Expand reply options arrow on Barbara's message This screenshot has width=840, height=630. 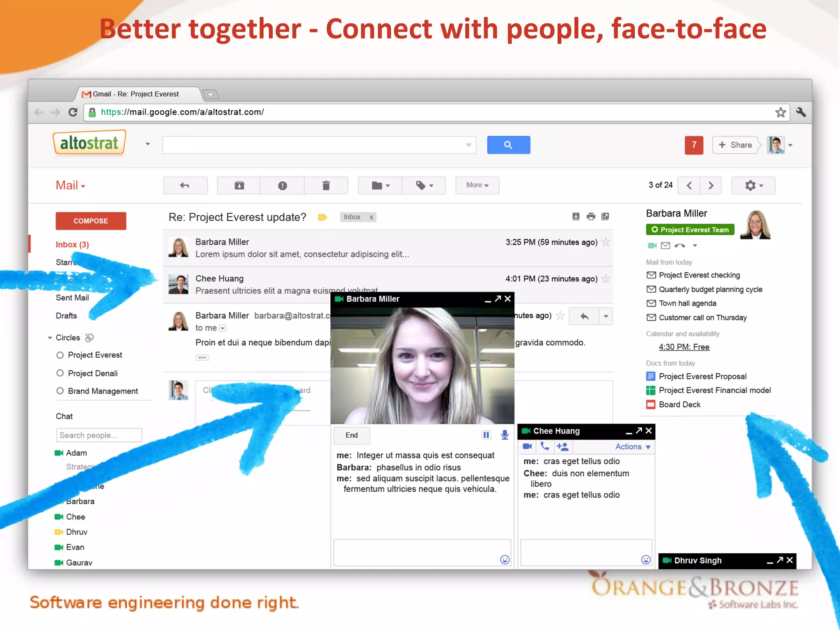coord(606,316)
